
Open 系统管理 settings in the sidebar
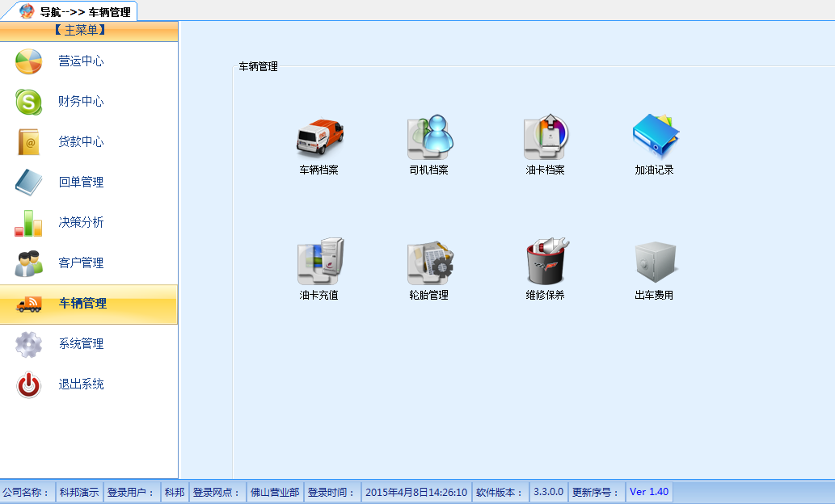point(81,344)
